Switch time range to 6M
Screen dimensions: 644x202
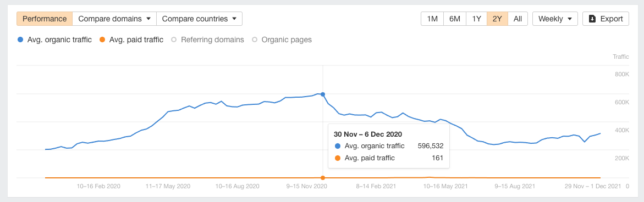[455, 19]
